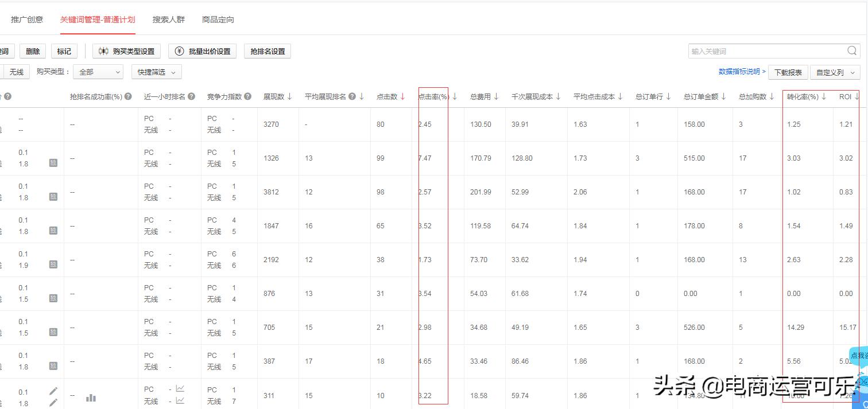Open the 批量出价设置 ¥ coin icon

click(x=178, y=50)
